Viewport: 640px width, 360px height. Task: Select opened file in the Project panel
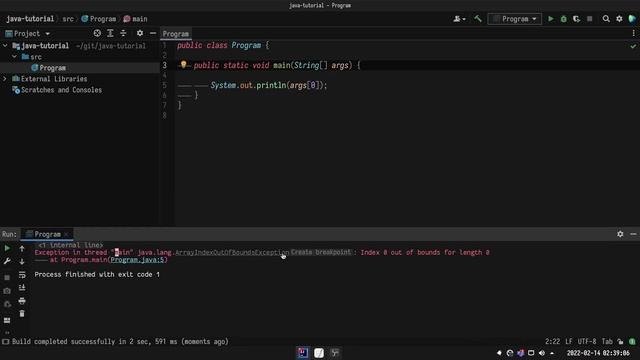tap(97, 33)
